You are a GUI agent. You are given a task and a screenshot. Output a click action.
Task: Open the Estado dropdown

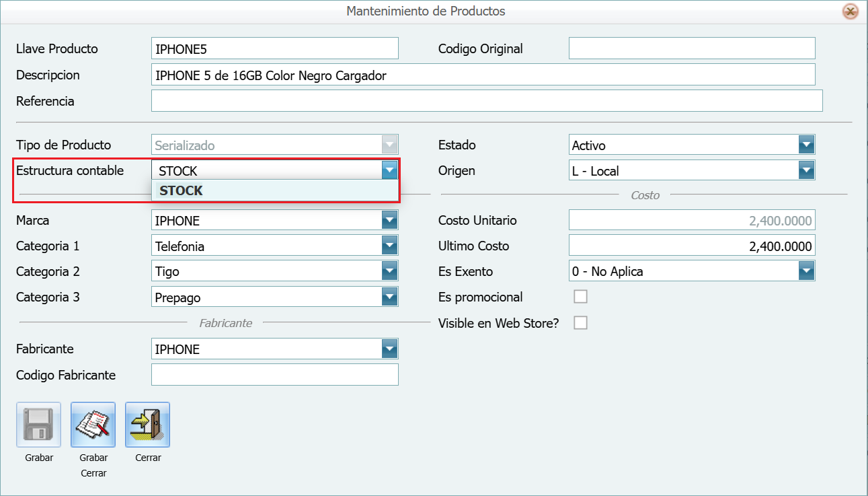pyautogui.click(x=806, y=145)
